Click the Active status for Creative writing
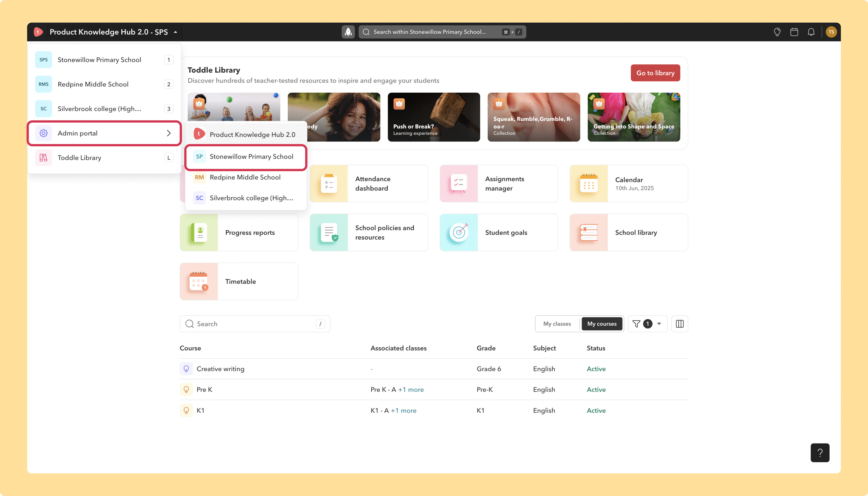This screenshot has height=496, width=868. tap(596, 369)
